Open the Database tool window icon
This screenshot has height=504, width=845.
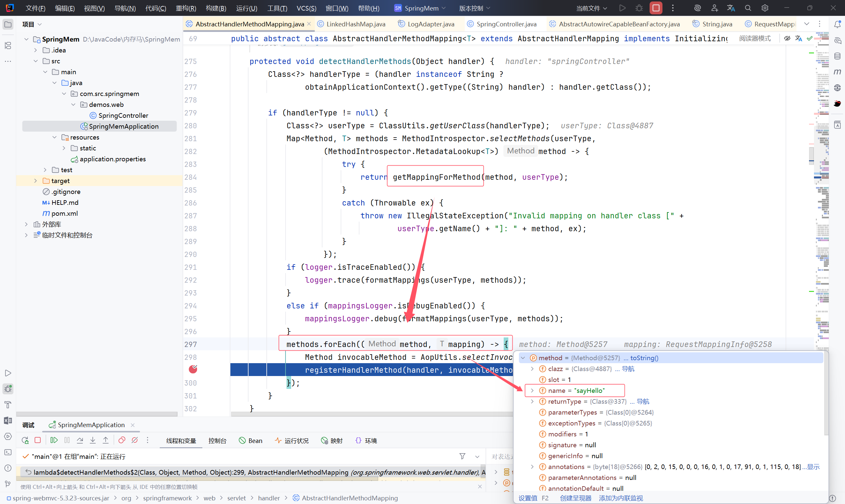[837, 56]
